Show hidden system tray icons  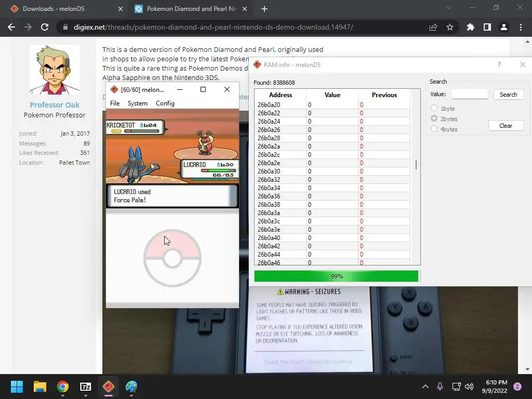(425, 387)
